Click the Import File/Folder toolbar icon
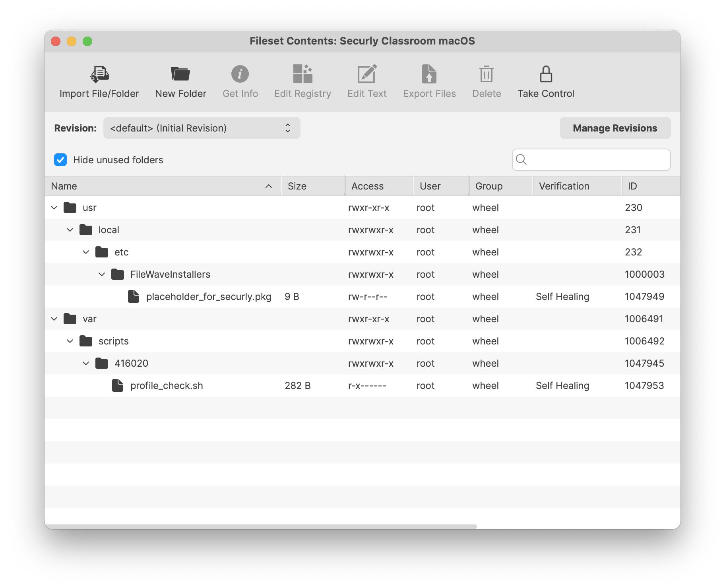Image resolution: width=725 pixels, height=588 pixels. 99,74
